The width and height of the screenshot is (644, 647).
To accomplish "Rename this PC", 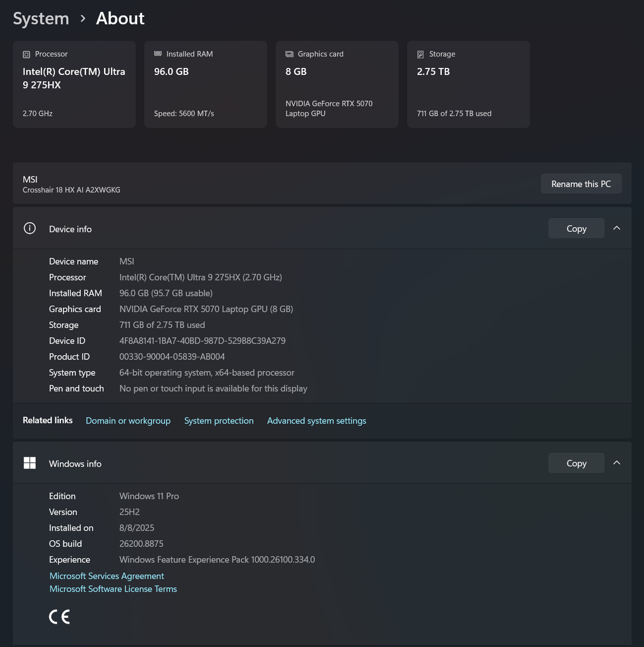I will point(581,184).
